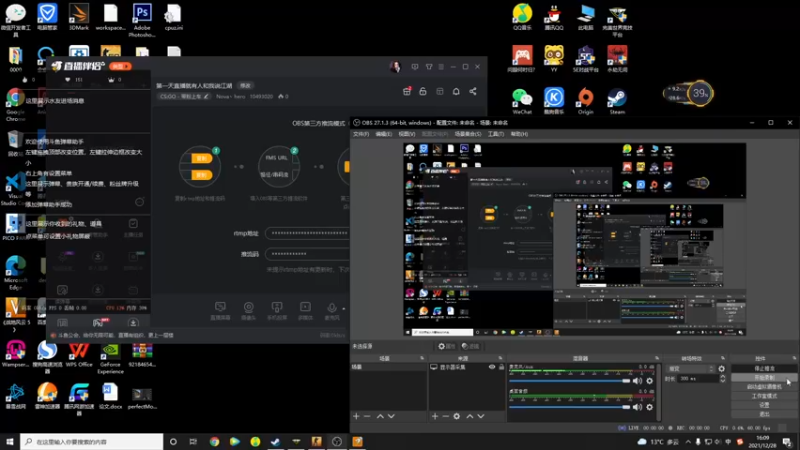800x450 pixels.
Task: Click the 修改 button next to the stream title
Action: 245,86
